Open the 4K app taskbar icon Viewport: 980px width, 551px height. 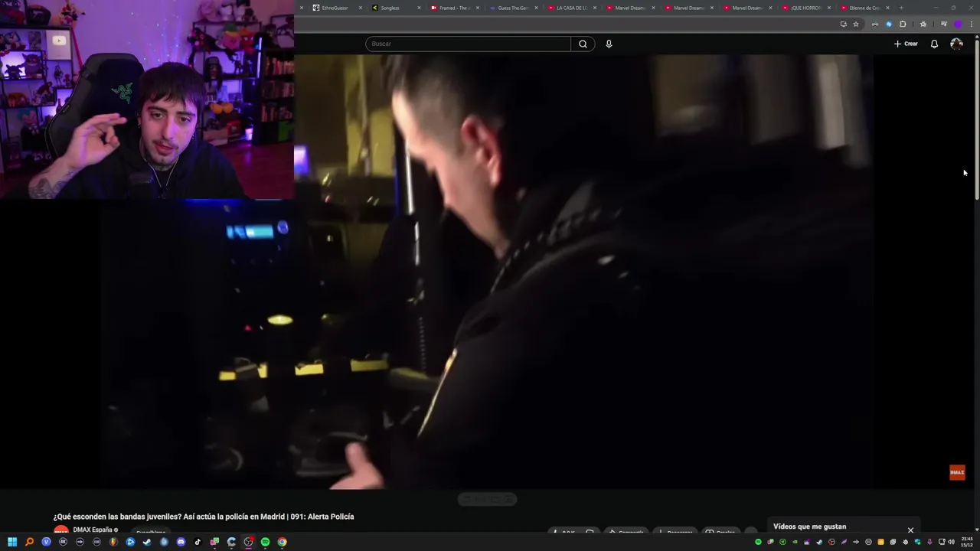[63, 542]
